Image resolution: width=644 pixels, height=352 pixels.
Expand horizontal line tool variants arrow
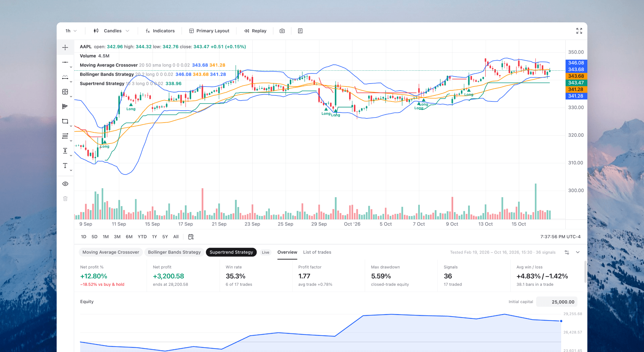tap(71, 67)
